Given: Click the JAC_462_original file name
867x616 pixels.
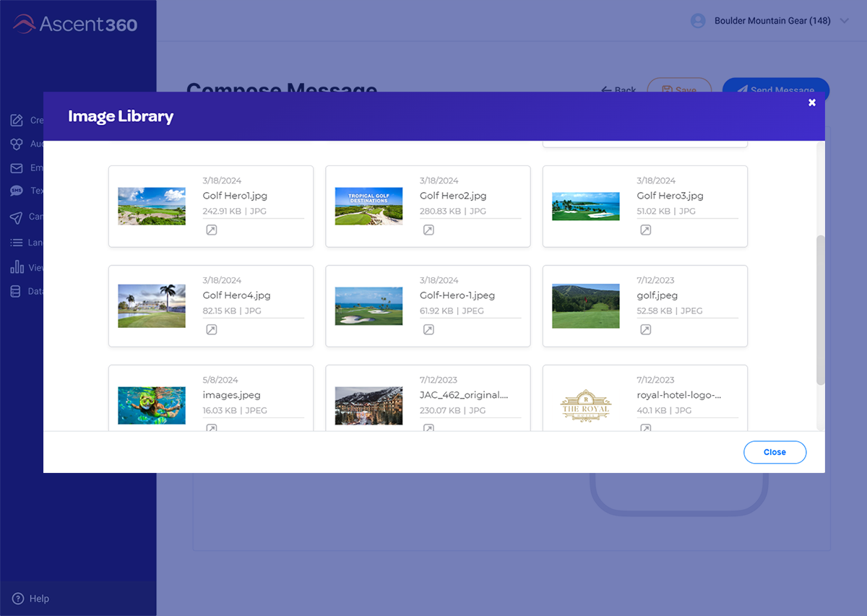Looking at the screenshot, I should [464, 395].
